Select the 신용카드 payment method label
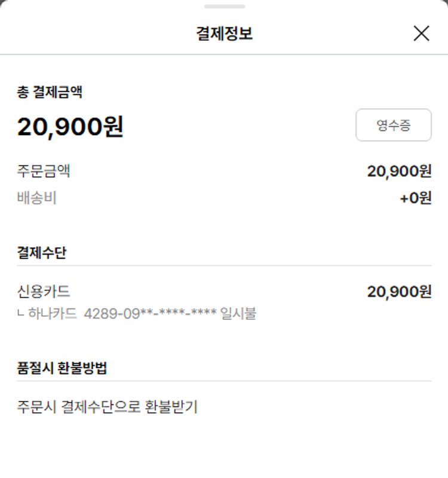 (x=44, y=292)
